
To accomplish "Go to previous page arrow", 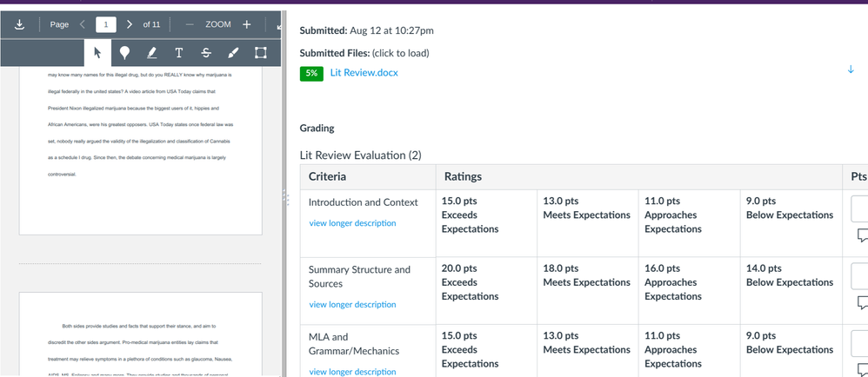I will click(83, 24).
